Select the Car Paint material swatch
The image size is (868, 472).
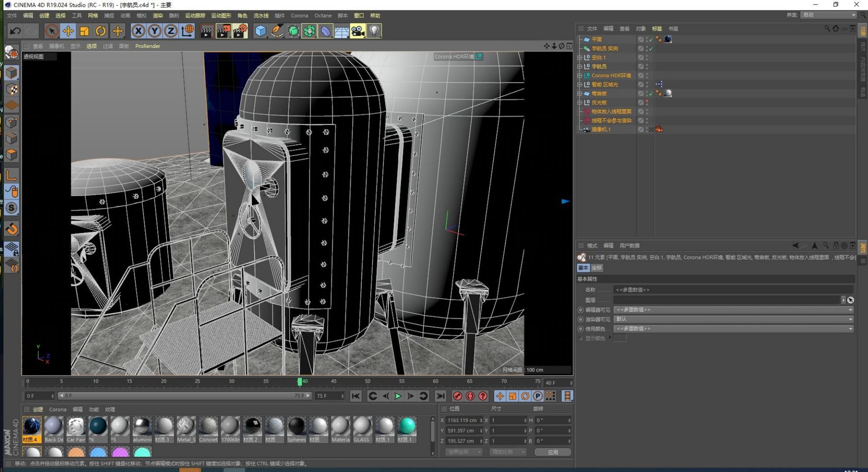(76, 430)
